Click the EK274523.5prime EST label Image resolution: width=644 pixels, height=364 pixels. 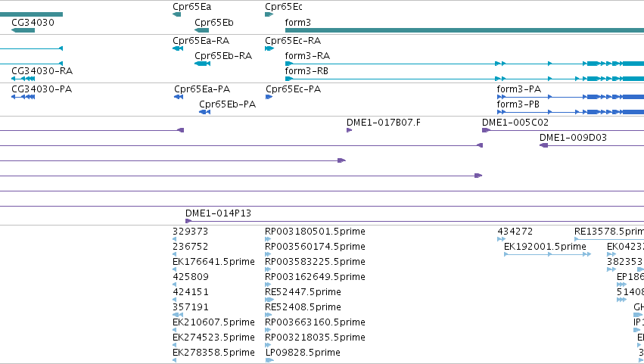[x=213, y=338]
